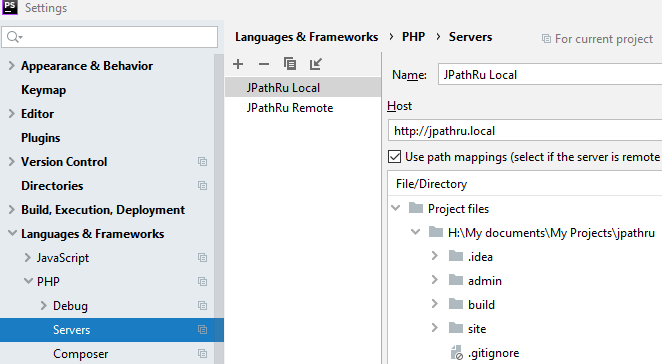Image resolution: width=662 pixels, height=364 pixels.
Task: Click project-level icon next to Version Control
Action: tap(203, 162)
